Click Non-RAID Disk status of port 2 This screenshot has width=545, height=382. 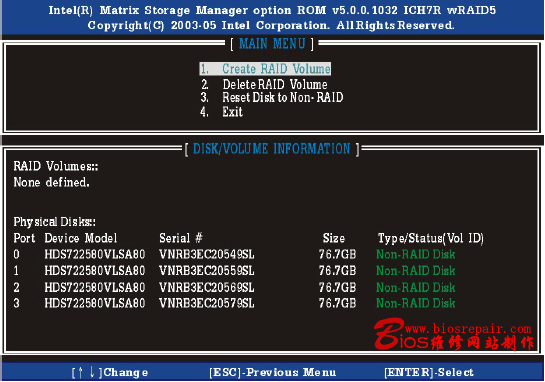pos(416,287)
